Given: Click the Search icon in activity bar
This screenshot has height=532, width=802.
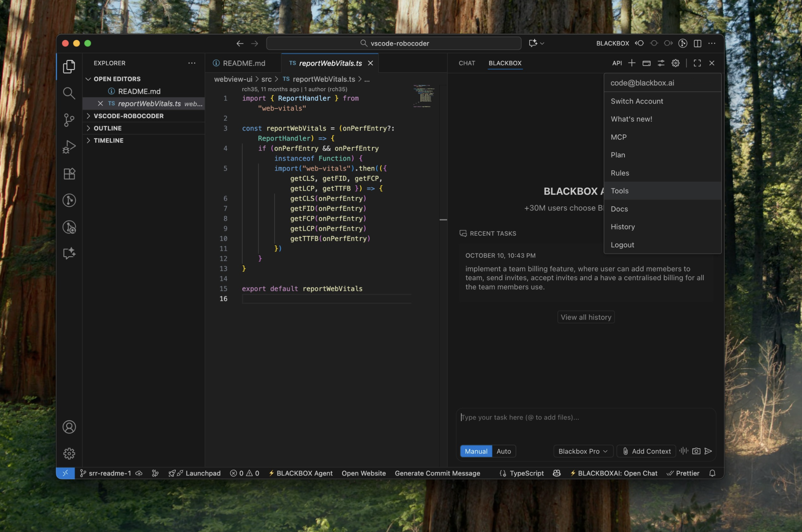Looking at the screenshot, I should [x=69, y=93].
